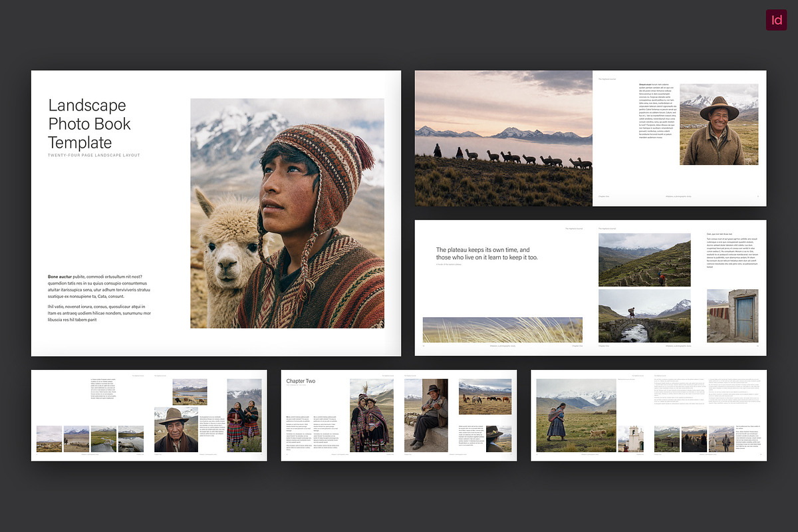Open the stone bridge over stream photo
Viewport: 798px width, 532px height.
point(644,315)
